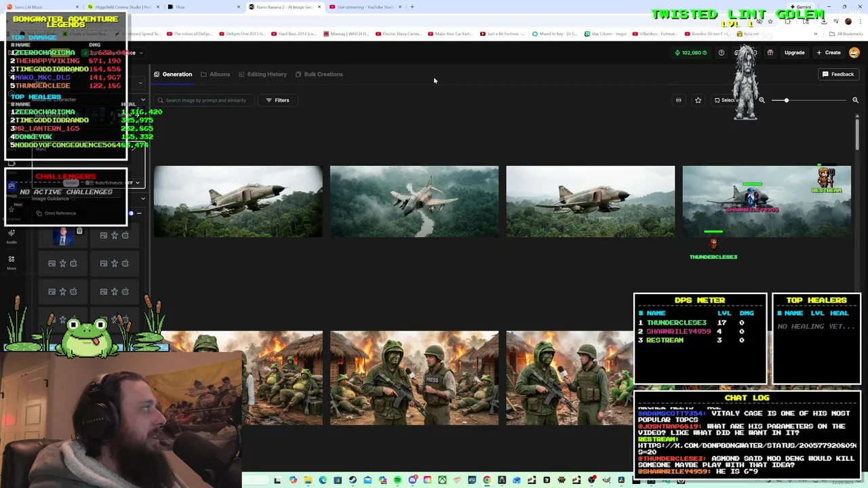Image resolution: width=868 pixels, height=488 pixels.
Task: Open the Mixmag WATCH bookmark
Action: tap(346, 33)
